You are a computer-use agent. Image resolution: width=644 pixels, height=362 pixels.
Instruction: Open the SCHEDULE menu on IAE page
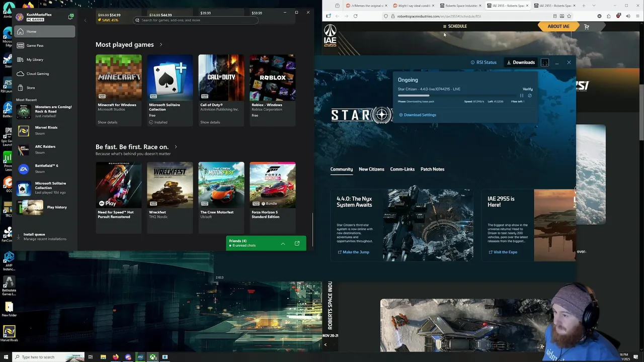[x=455, y=26]
